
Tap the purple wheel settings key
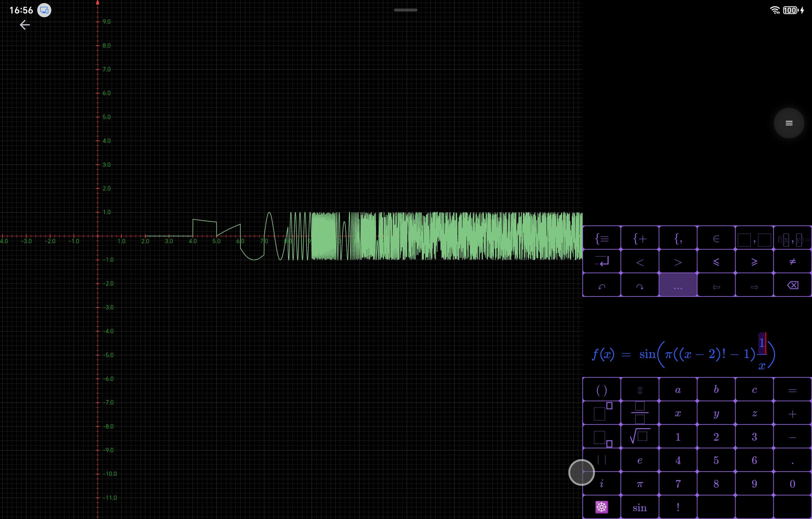(x=602, y=507)
